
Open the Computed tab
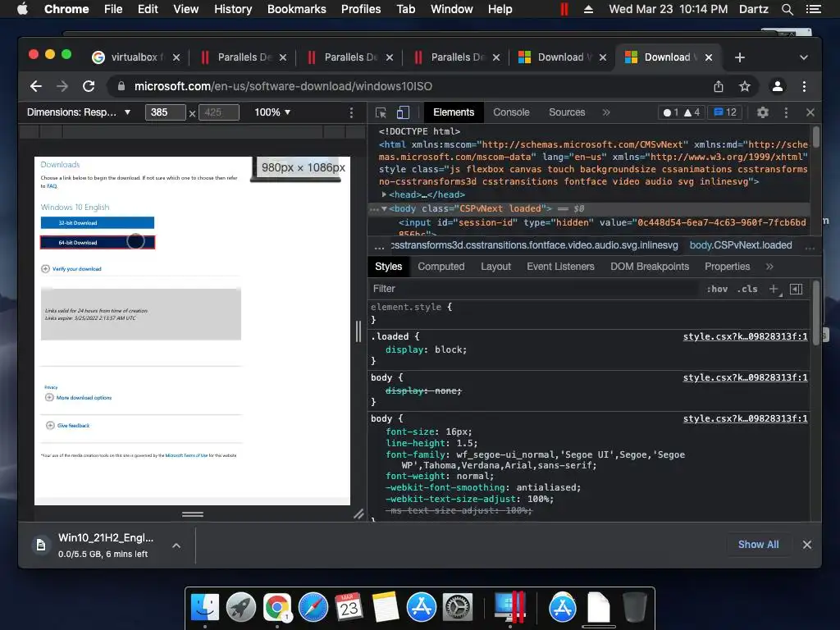[x=441, y=267]
